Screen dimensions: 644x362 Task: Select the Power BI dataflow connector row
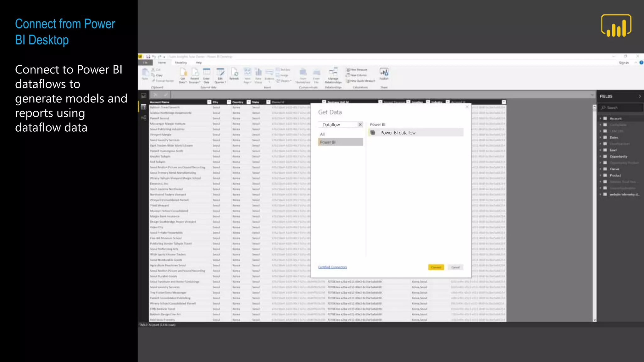tap(416, 133)
